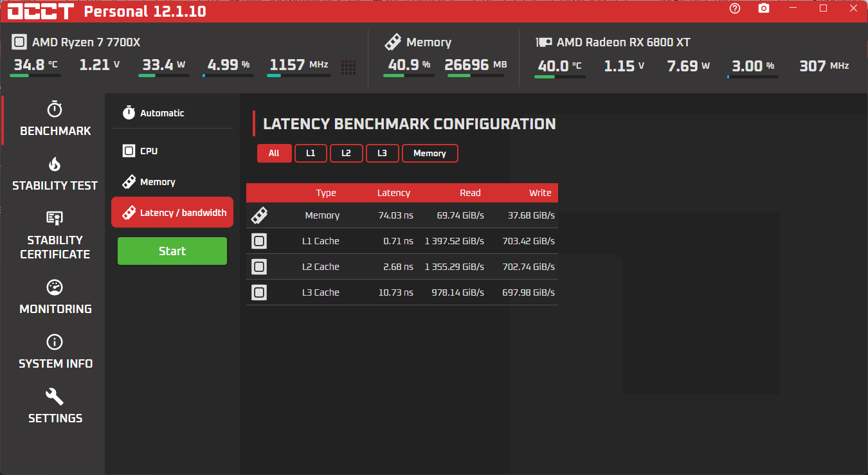Open SYSTEM INFO section

55,352
